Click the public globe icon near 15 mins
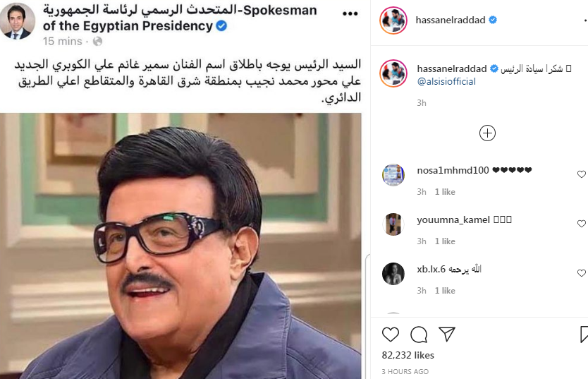Viewport: 588px width, 379px height. 97,41
